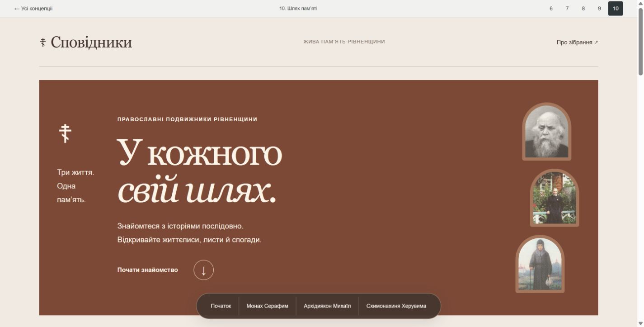The image size is (644, 327).
Task: Open the nun portrait thumbnail
Action: [x=540, y=264]
